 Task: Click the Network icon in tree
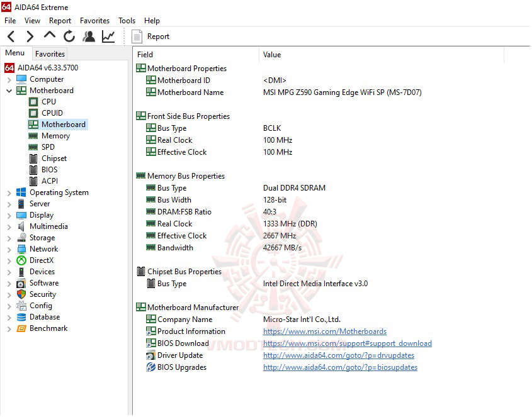point(21,249)
